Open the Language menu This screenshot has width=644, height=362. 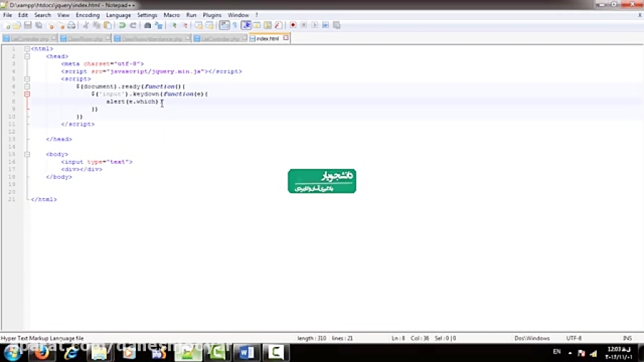(x=118, y=15)
